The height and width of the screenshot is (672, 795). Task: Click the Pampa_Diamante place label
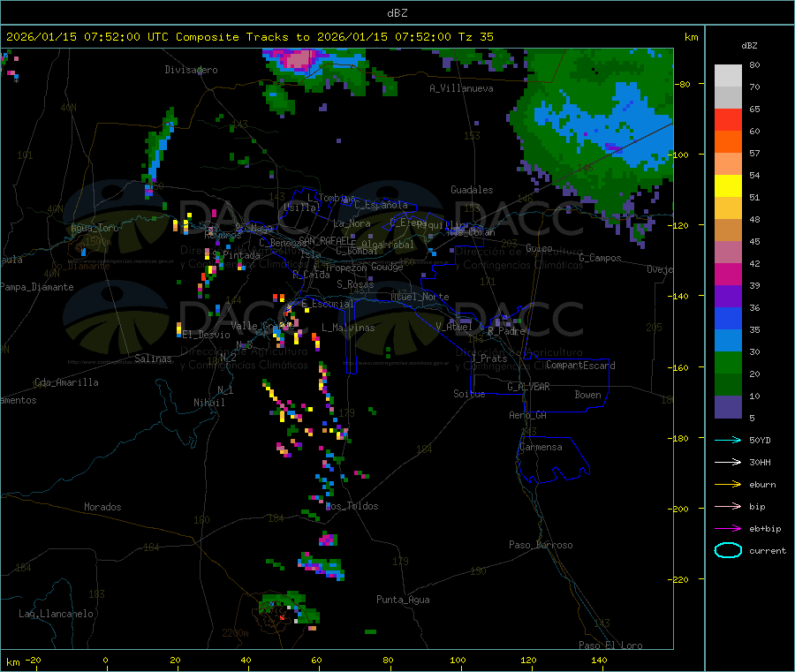coord(37,287)
